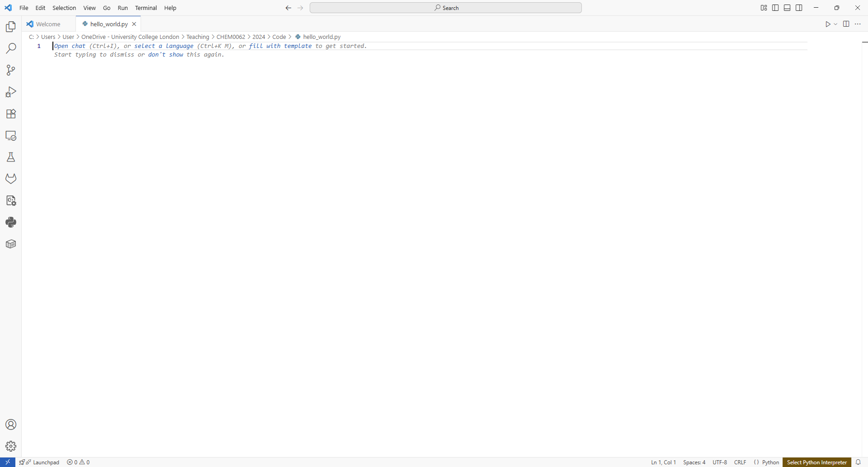Toggle the secondary sidebar
This screenshot has height=467, width=868.
coord(799,7)
